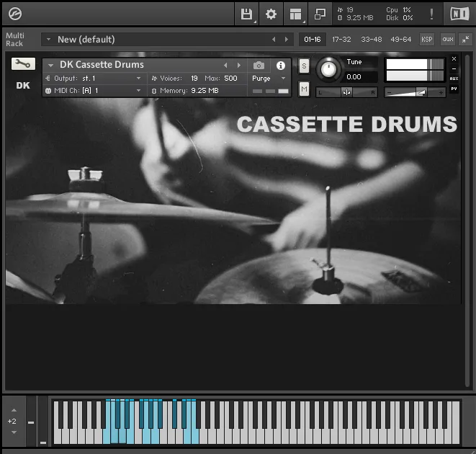Load previous instrument with left arrow
476x454 pixels.
tap(225, 65)
